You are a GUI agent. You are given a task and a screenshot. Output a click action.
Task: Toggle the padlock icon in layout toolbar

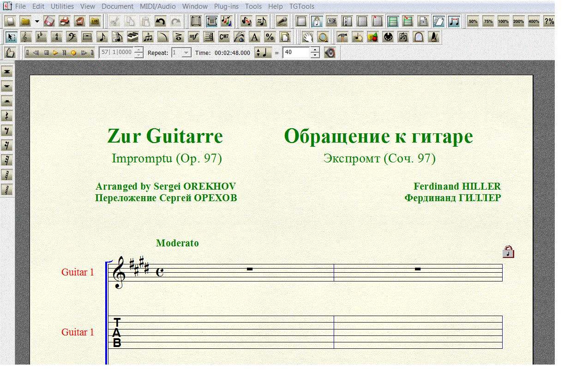(x=317, y=21)
